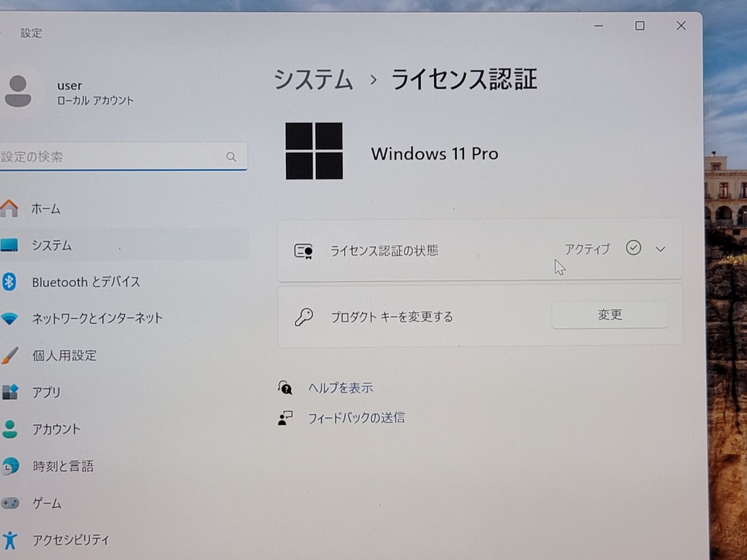
Task: Minimize the Settings window
Action: point(599,26)
